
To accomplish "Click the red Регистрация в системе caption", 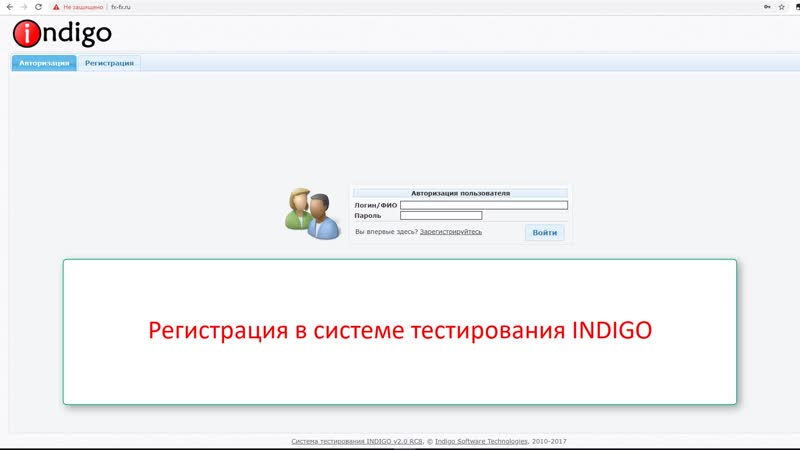I will coord(400,330).
